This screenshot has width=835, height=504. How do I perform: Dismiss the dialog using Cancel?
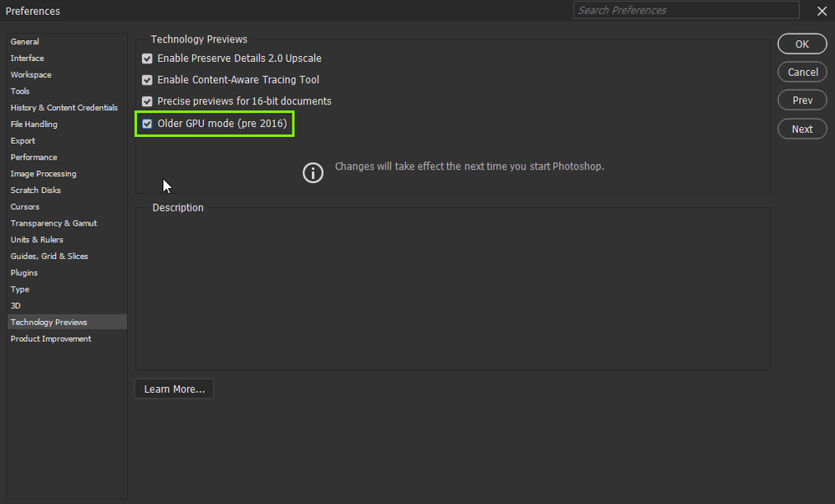[802, 72]
